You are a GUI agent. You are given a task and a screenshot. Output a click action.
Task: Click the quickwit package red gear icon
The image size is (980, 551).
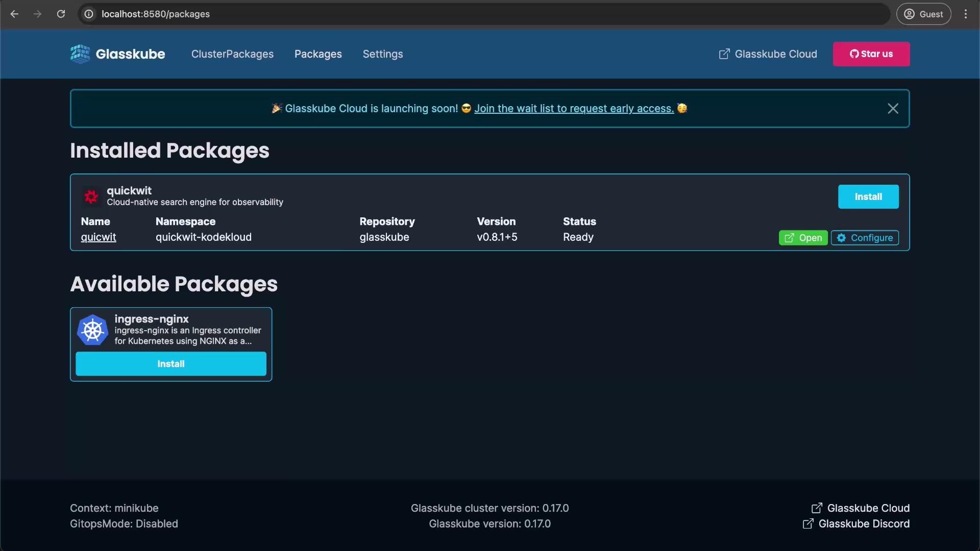click(x=91, y=196)
